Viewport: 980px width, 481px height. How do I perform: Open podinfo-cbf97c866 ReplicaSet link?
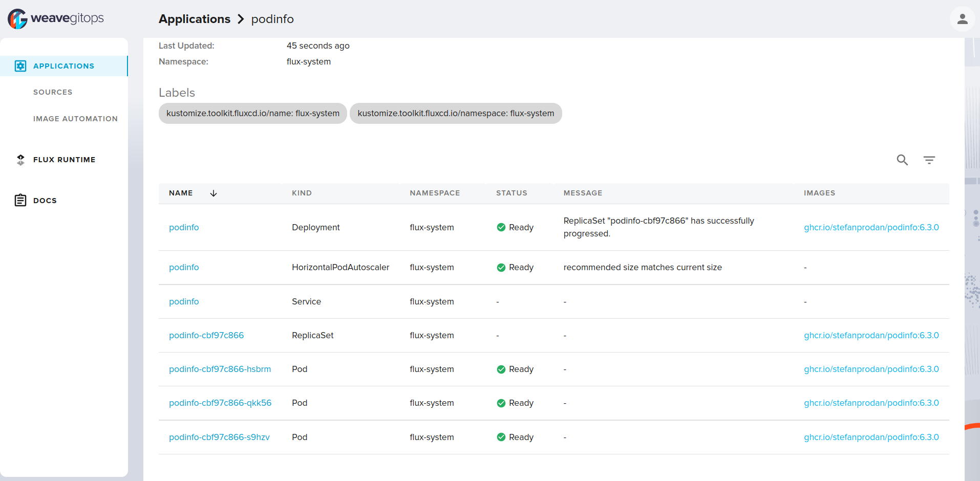pyautogui.click(x=206, y=335)
